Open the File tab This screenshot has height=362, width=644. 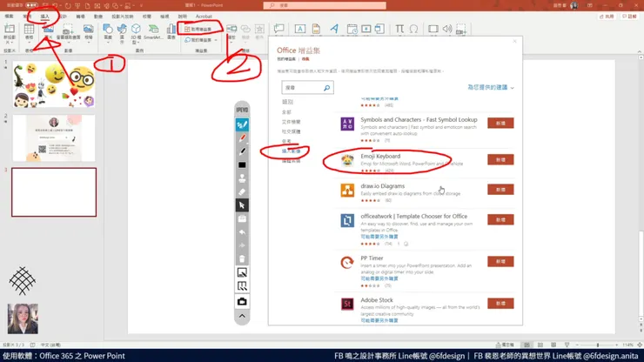pos(9,17)
